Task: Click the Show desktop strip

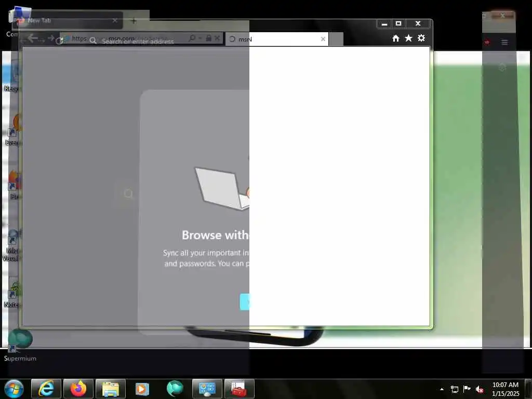Action: (x=529, y=389)
